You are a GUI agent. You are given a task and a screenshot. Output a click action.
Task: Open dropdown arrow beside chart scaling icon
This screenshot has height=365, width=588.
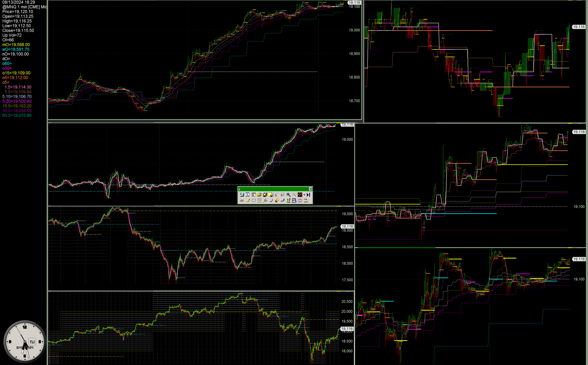304,195
